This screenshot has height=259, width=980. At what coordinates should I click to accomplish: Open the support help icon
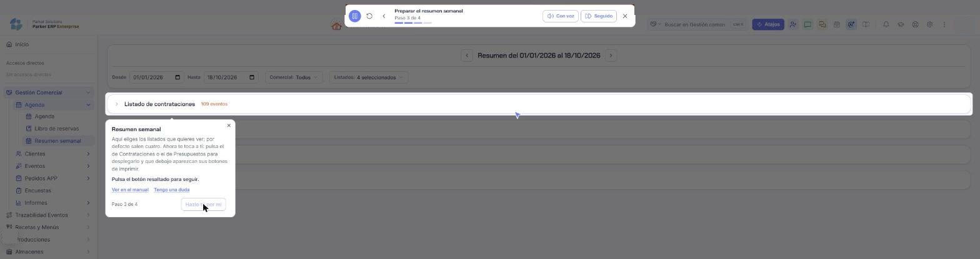915,24
